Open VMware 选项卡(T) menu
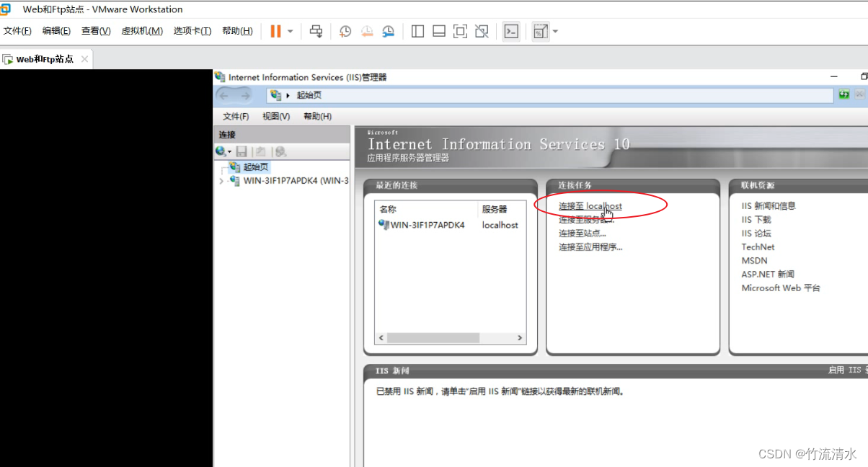Screen dimensions: 868x467 [192, 31]
